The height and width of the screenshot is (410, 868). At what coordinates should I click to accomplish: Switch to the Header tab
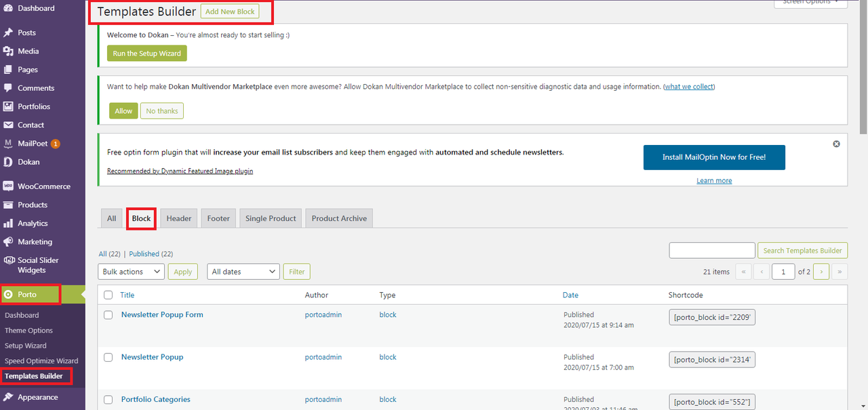pos(179,218)
